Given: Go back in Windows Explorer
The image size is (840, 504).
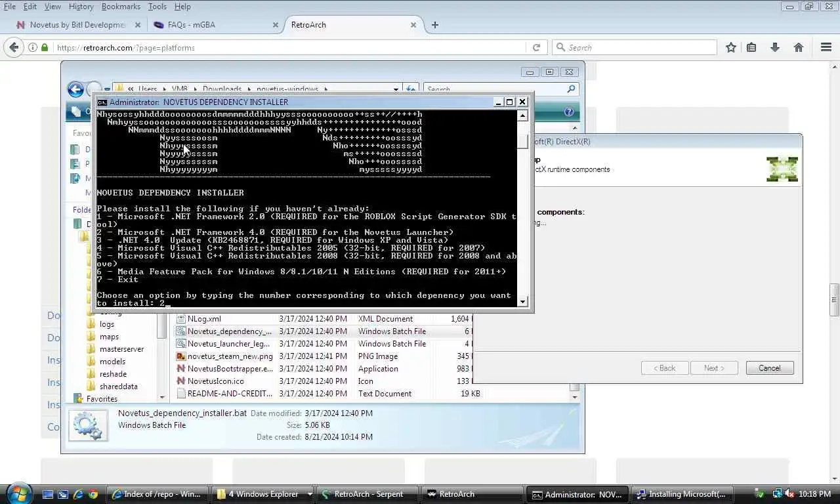Looking at the screenshot, I should point(75,89).
